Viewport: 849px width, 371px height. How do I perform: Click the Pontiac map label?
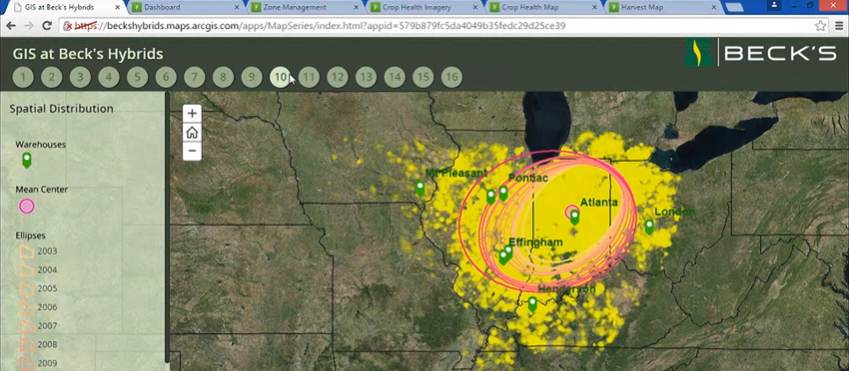(x=528, y=178)
